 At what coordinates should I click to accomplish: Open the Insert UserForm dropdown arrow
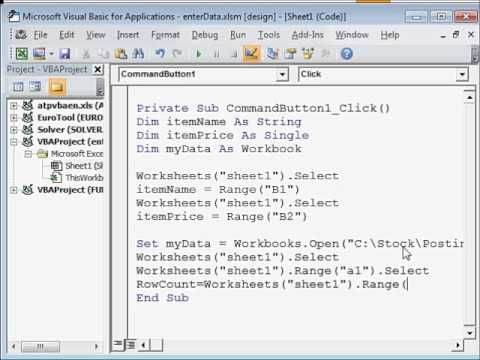[x=51, y=54]
